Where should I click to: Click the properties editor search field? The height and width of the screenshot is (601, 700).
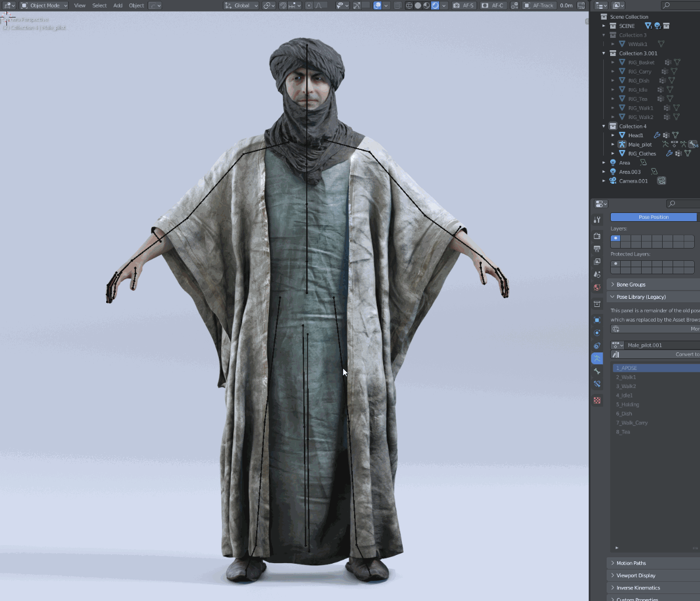tap(683, 204)
